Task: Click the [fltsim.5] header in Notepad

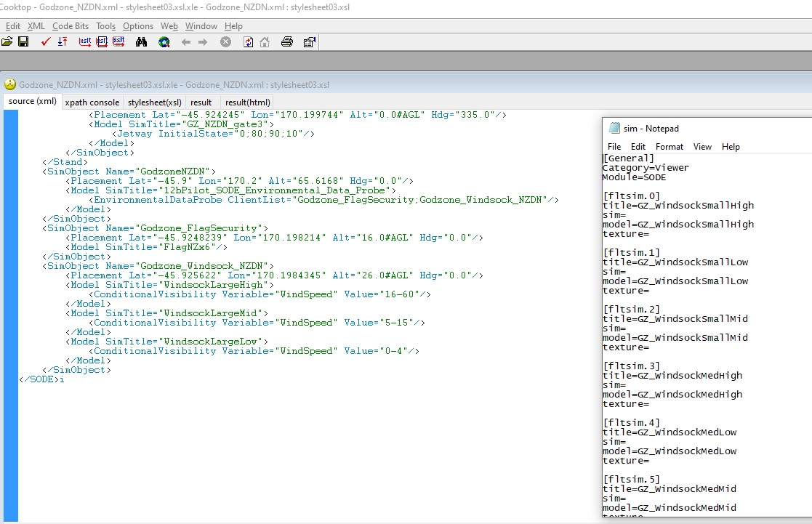Action: click(632, 480)
